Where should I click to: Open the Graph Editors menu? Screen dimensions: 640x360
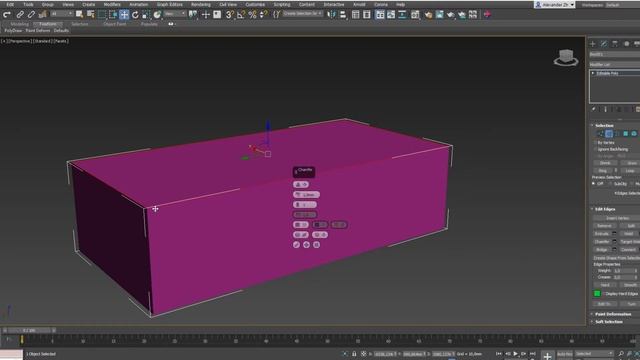(170, 4)
